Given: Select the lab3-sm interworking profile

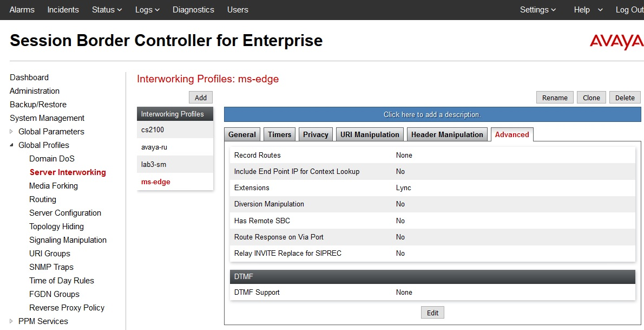Looking at the screenshot, I should click(175, 164).
